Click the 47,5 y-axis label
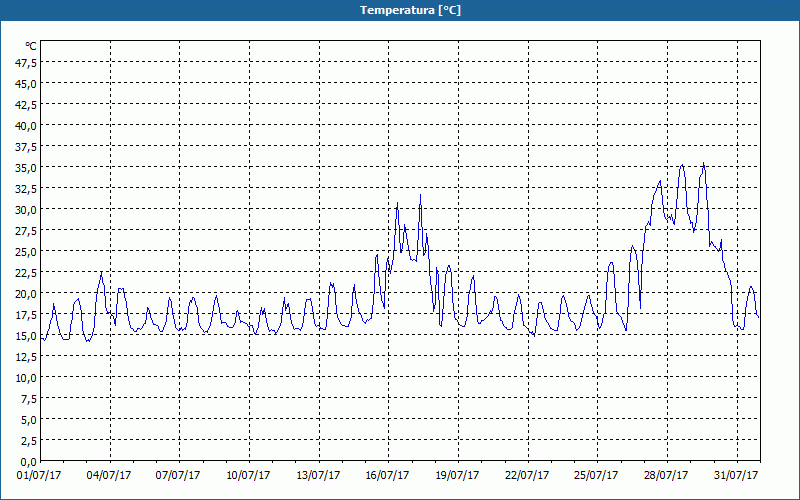Image resolution: width=800 pixels, height=500 pixels. pos(27,63)
